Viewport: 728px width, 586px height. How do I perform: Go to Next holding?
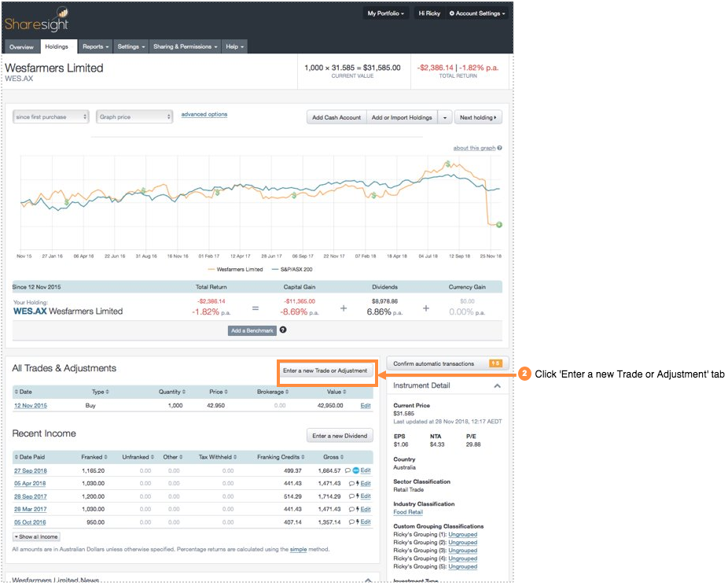(x=478, y=117)
